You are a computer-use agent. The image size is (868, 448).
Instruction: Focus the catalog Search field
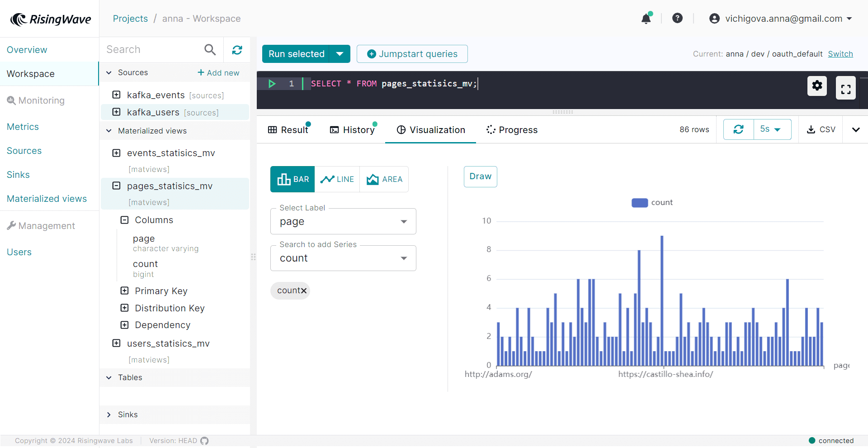pos(154,49)
